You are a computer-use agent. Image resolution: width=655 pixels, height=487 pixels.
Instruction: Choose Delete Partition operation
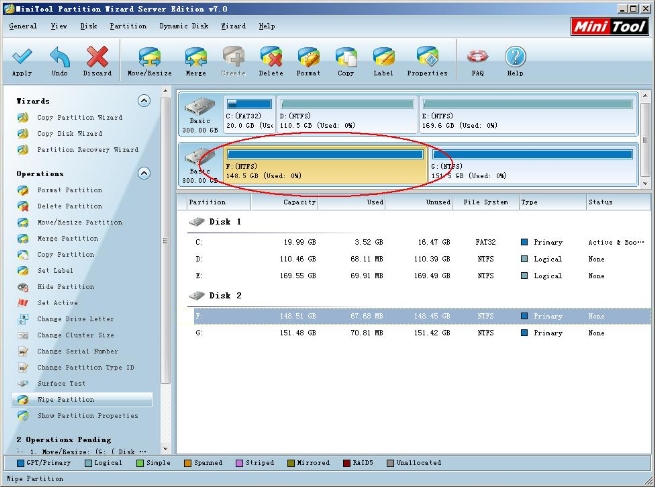click(69, 206)
